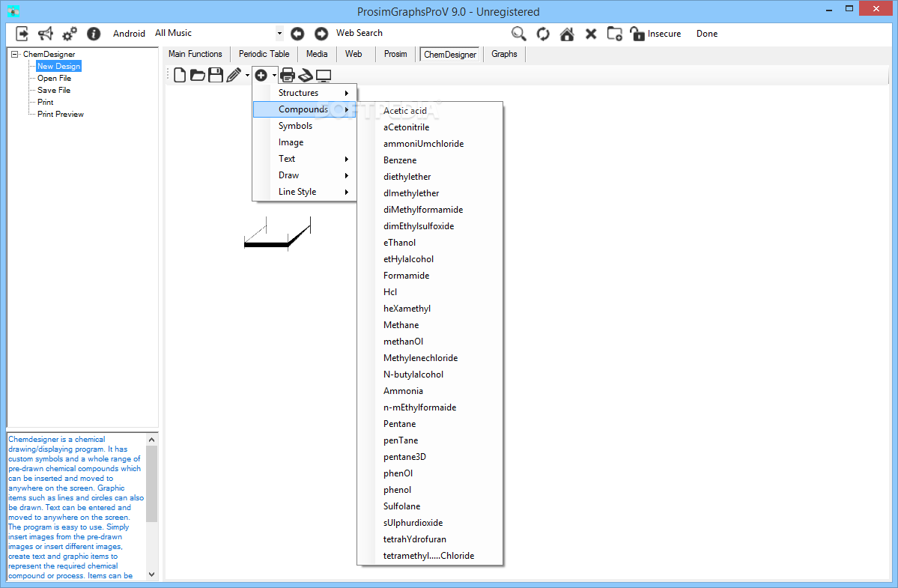
Task: Select Save File in tree
Action: coord(54,91)
